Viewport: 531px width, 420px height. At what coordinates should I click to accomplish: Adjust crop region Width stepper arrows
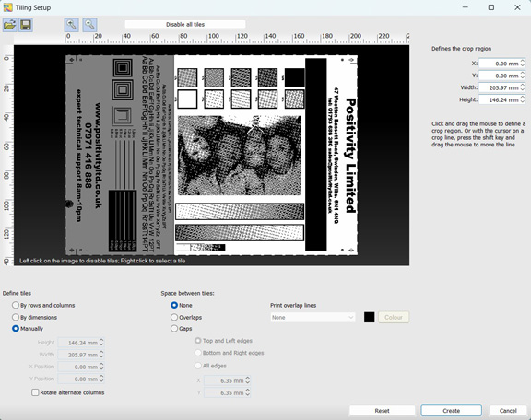tap(523, 88)
